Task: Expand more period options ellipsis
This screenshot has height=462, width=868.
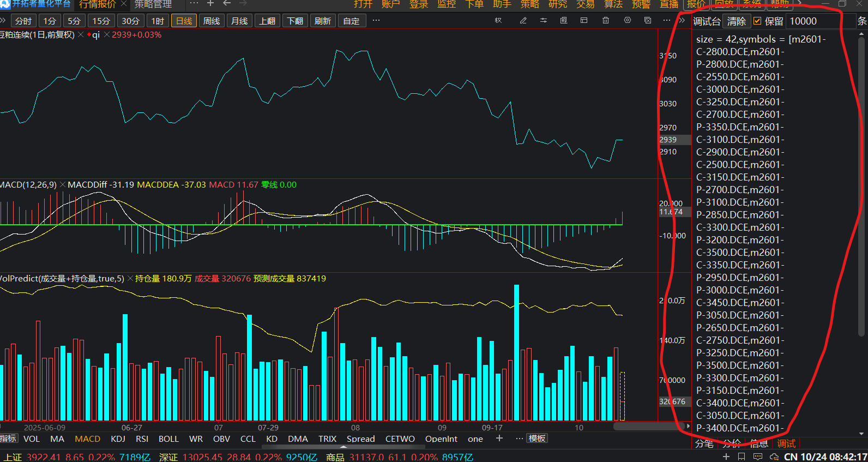Action: tap(376, 21)
